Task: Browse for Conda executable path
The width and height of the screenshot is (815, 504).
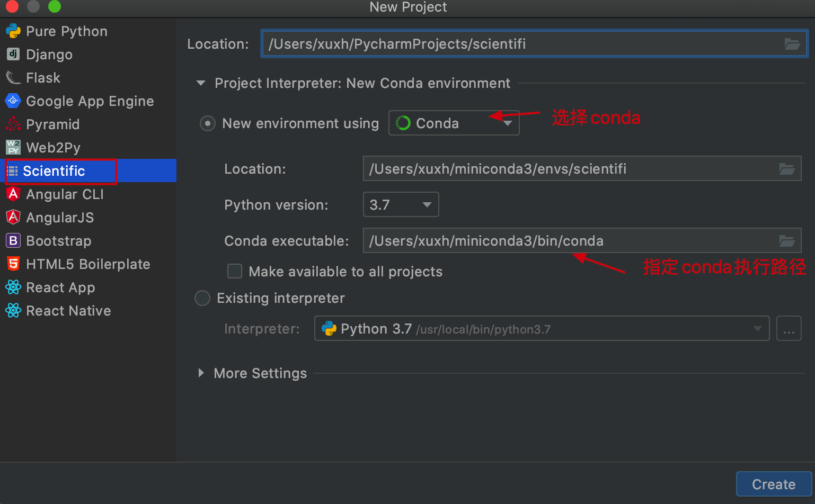Action: tap(787, 241)
